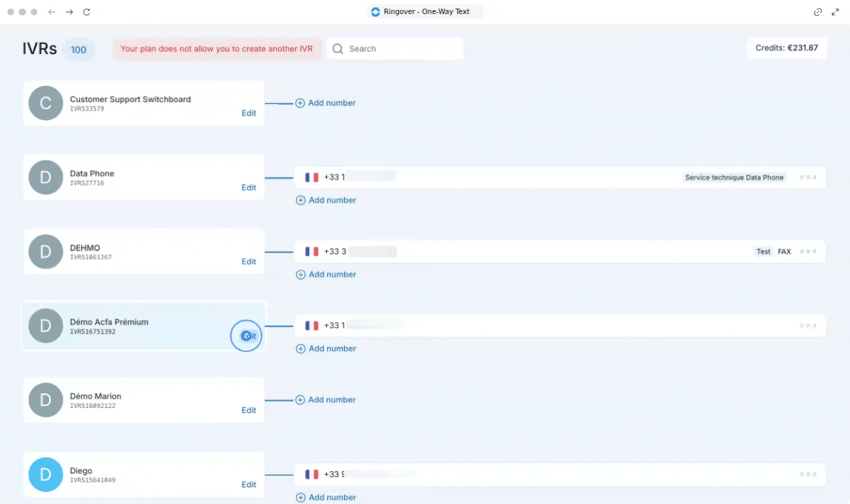Click the IVRS15641849 identifier text

coord(93,480)
